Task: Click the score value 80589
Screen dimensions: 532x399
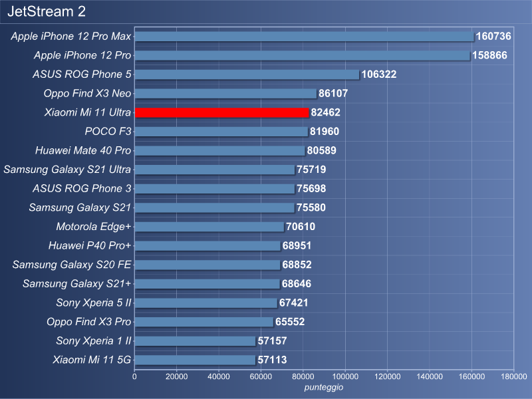Action: 322,150
